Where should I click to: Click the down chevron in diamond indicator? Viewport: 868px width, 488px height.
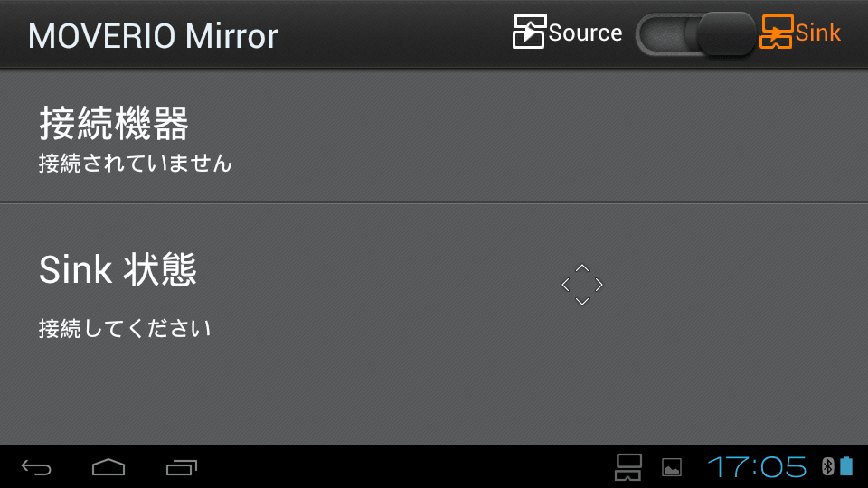pos(582,302)
